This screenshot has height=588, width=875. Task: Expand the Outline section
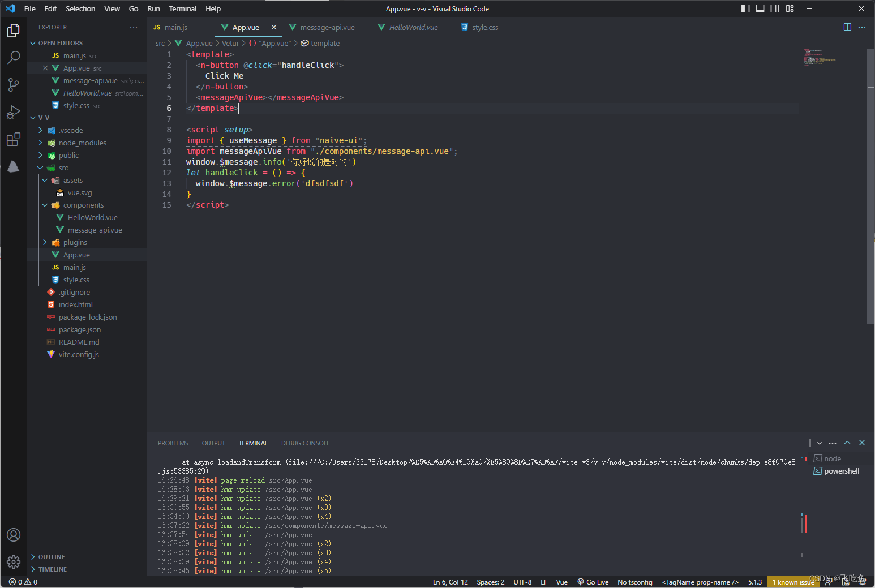click(33, 557)
